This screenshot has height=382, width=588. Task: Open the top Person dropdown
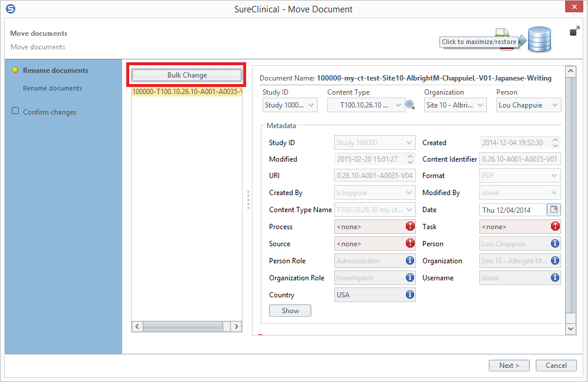(529, 105)
